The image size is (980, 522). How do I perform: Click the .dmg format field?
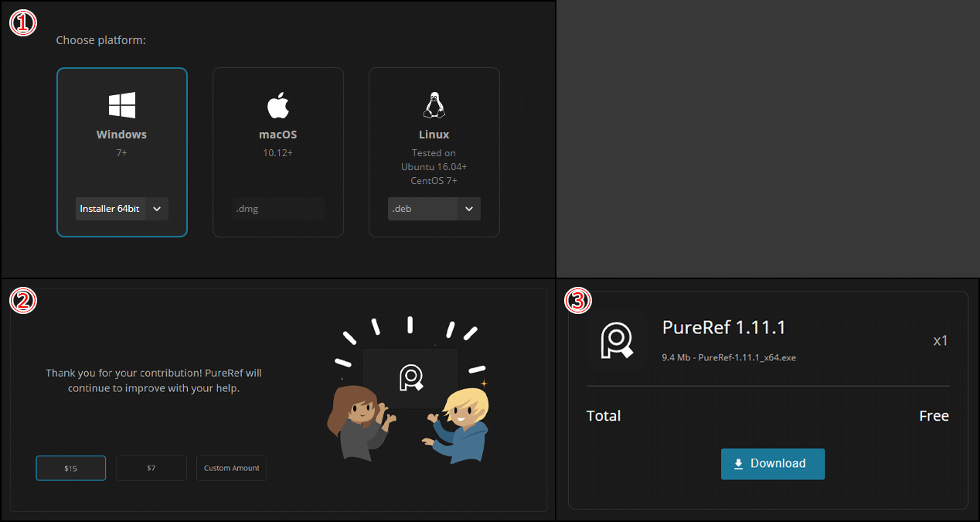pos(277,209)
